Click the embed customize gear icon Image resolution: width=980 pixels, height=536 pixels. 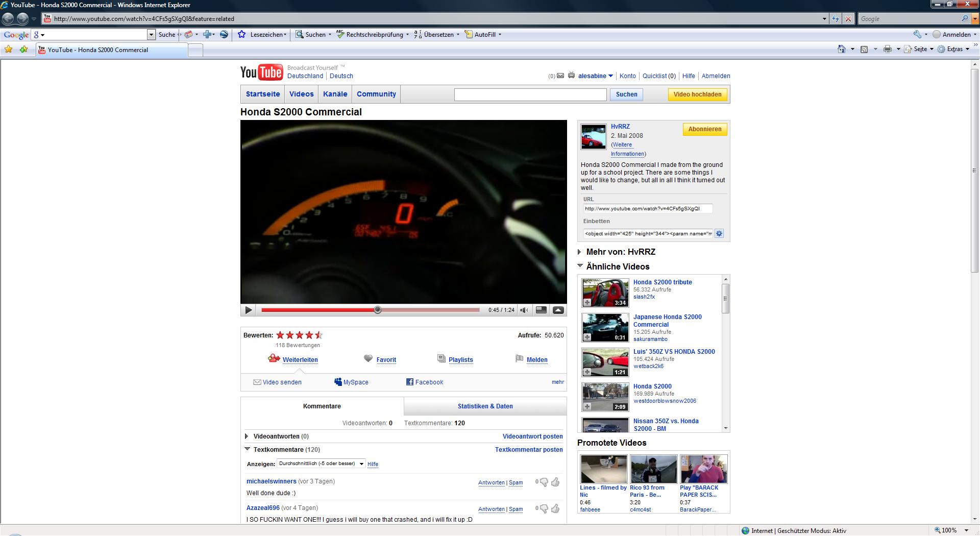pyautogui.click(x=719, y=234)
